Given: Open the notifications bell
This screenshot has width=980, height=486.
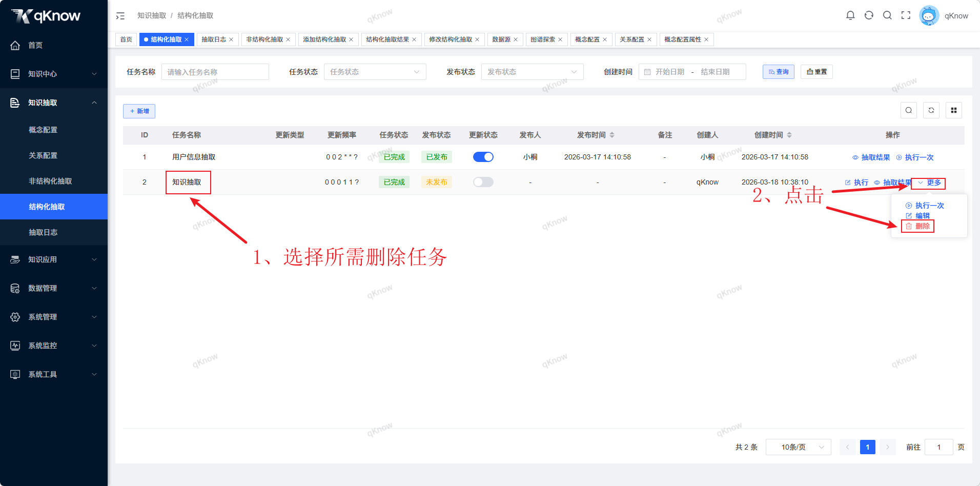Looking at the screenshot, I should click(850, 15).
